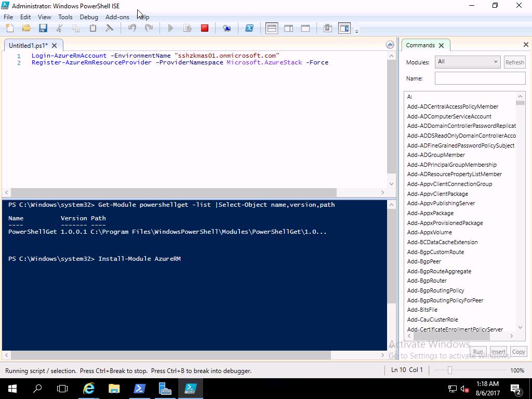Show Command window toolbar icon

pos(328,28)
